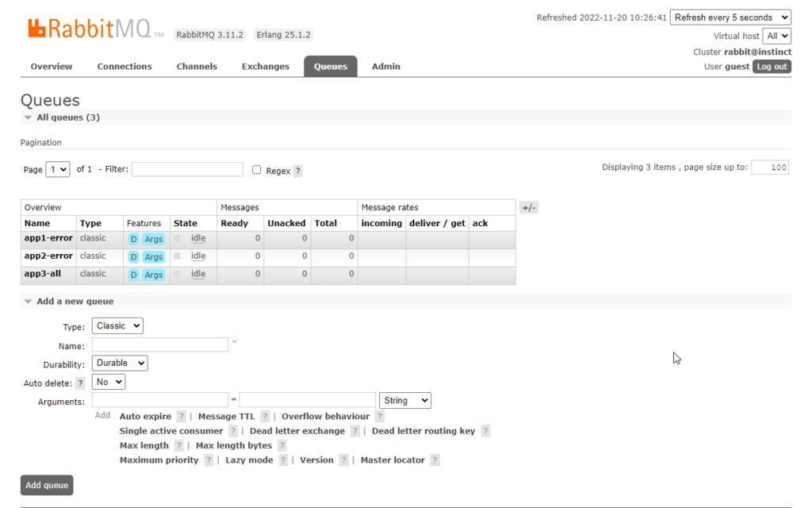Viewport: 812px width, 508px height.
Task: Open the Virtual host dropdown
Action: click(776, 35)
